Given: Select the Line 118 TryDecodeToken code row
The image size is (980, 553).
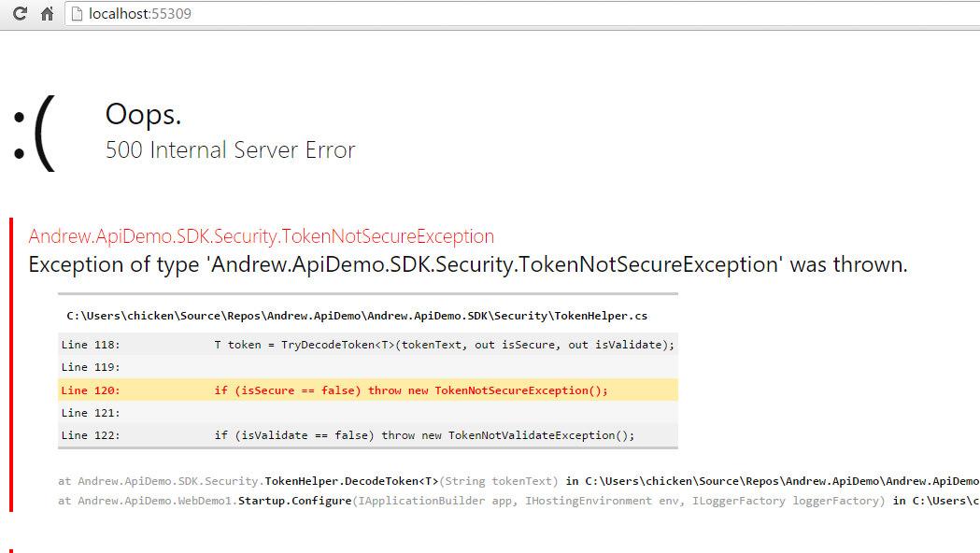Looking at the screenshot, I should 368,345.
